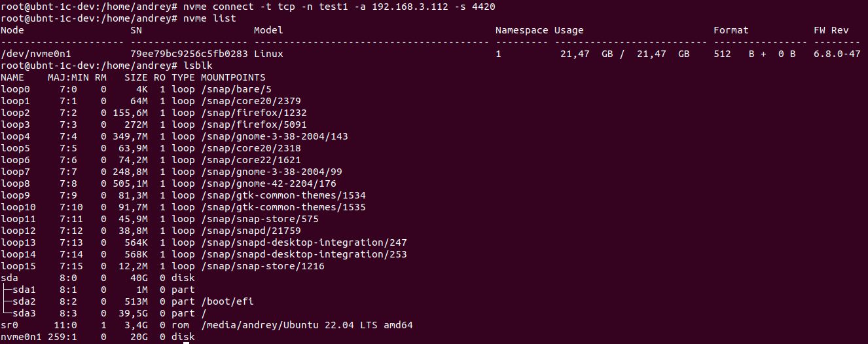The width and height of the screenshot is (868, 344).
Task: Click the Node column header
Action: (x=12, y=30)
